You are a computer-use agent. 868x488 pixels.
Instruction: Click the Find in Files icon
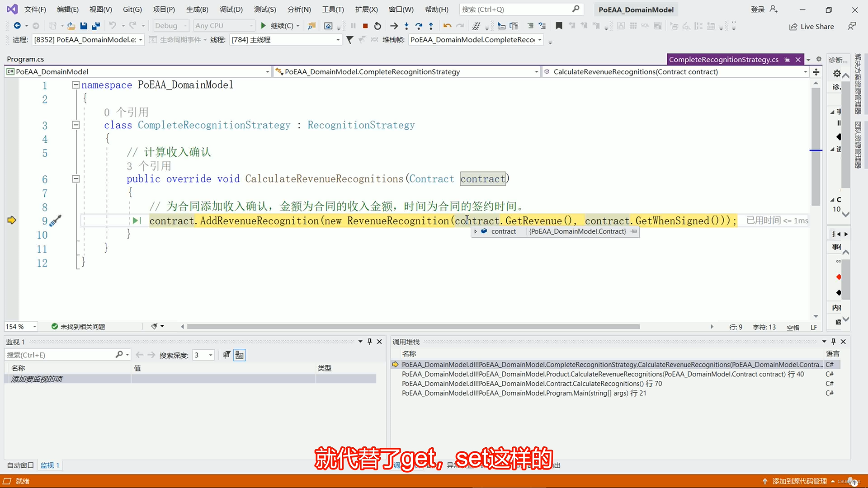point(311,26)
